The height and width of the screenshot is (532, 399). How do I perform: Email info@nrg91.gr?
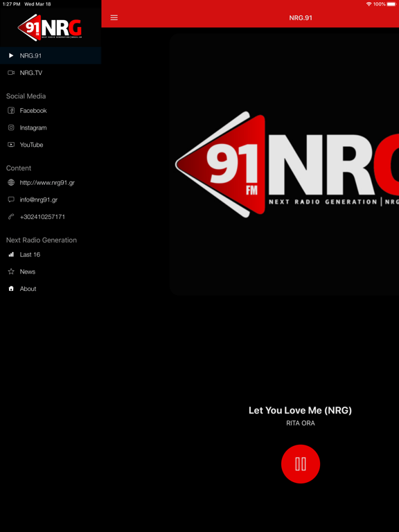click(51, 199)
